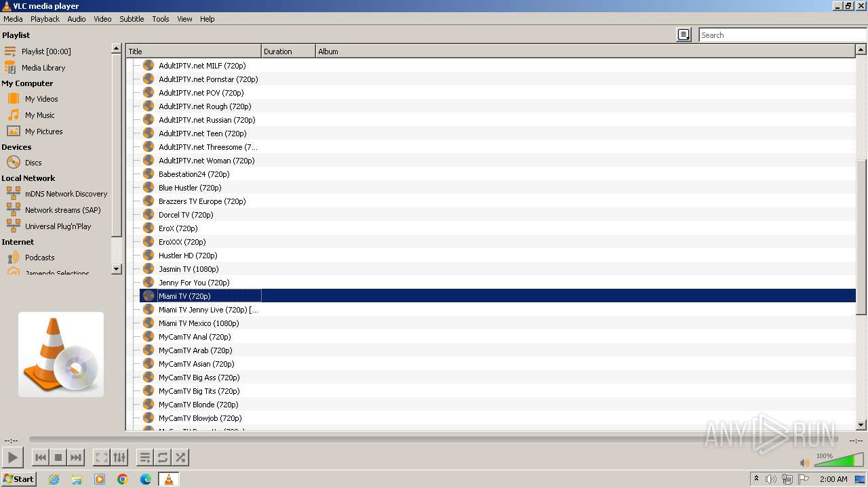The width and height of the screenshot is (868, 488).
Task: Click the Babestation24 row icon
Action: coord(149,174)
